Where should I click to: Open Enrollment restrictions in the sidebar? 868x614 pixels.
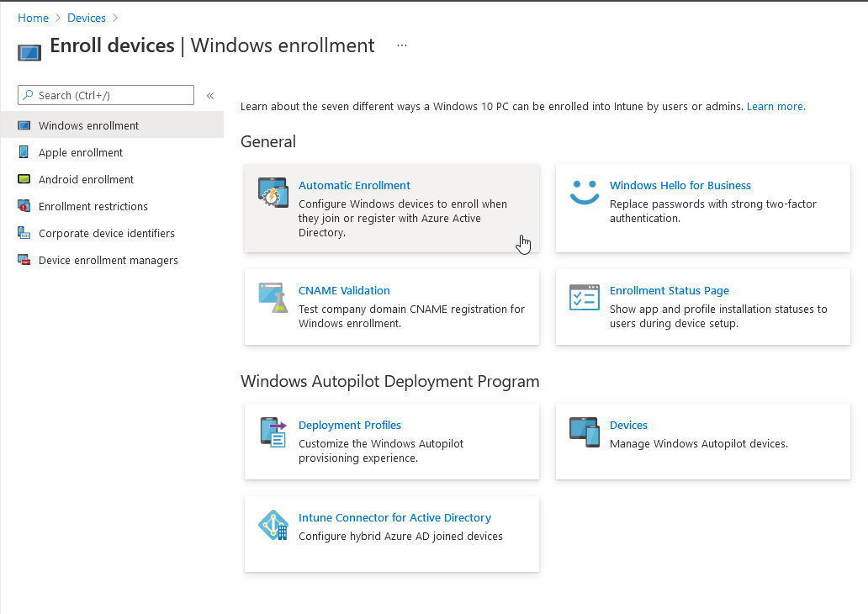pos(93,207)
